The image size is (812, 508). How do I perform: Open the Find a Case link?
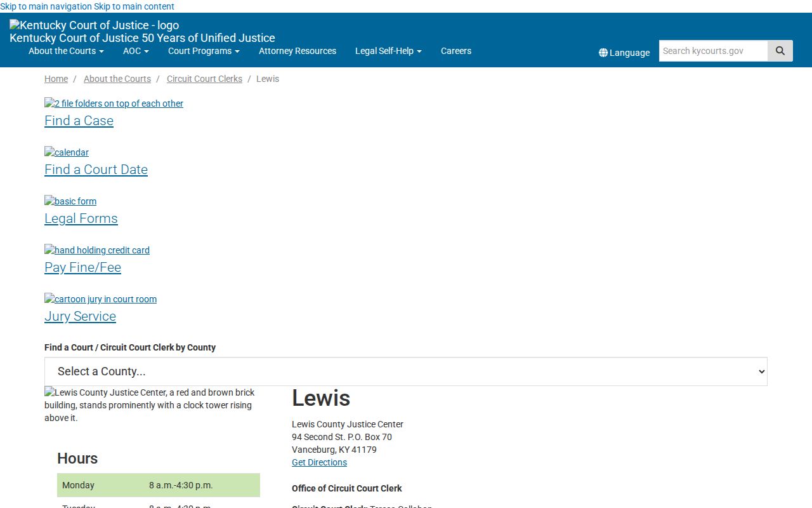tap(79, 121)
